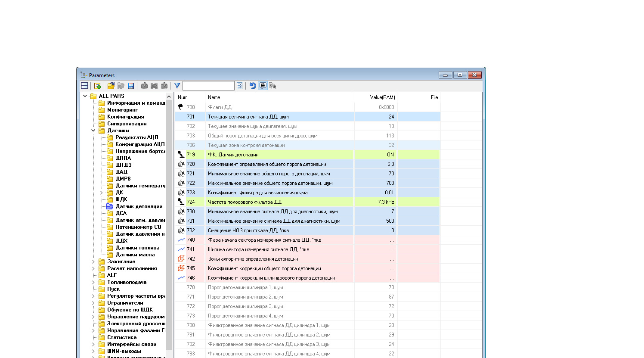The height and width of the screenshot is (358, 644).
Task: Click the split panel layout icon
Action: pyautogui.click(x=84, y=86)
